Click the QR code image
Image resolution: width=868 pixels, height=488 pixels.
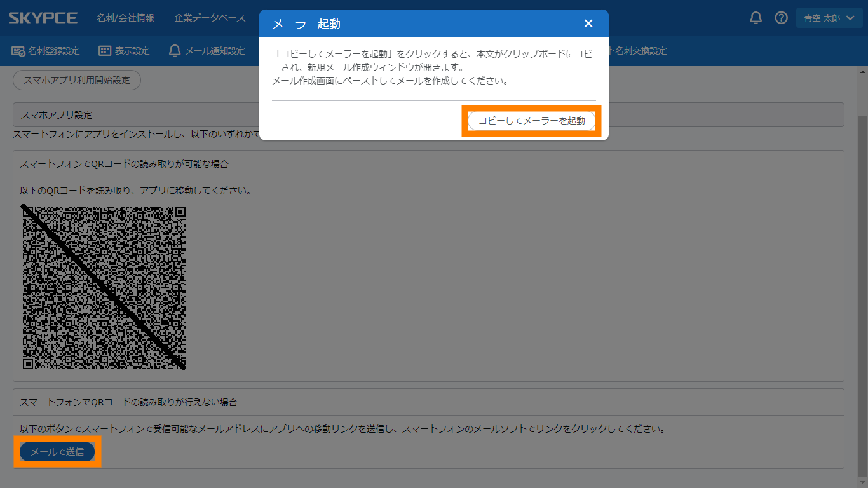[x=104, y=287]
